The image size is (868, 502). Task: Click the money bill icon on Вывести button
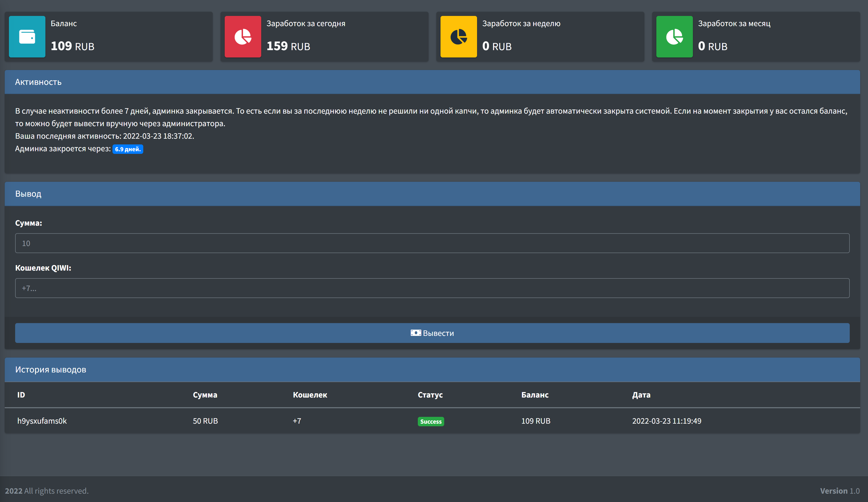[x=416, y=333]
